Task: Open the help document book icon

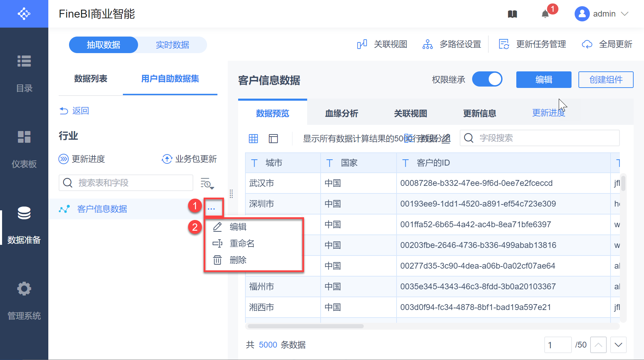Action: pos(513,14)
